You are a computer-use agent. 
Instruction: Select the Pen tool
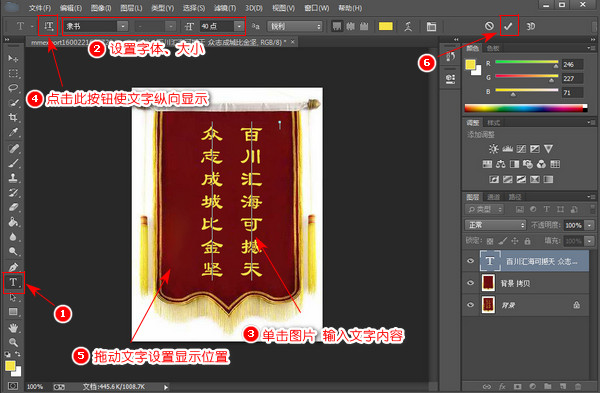tap(13, 267)
